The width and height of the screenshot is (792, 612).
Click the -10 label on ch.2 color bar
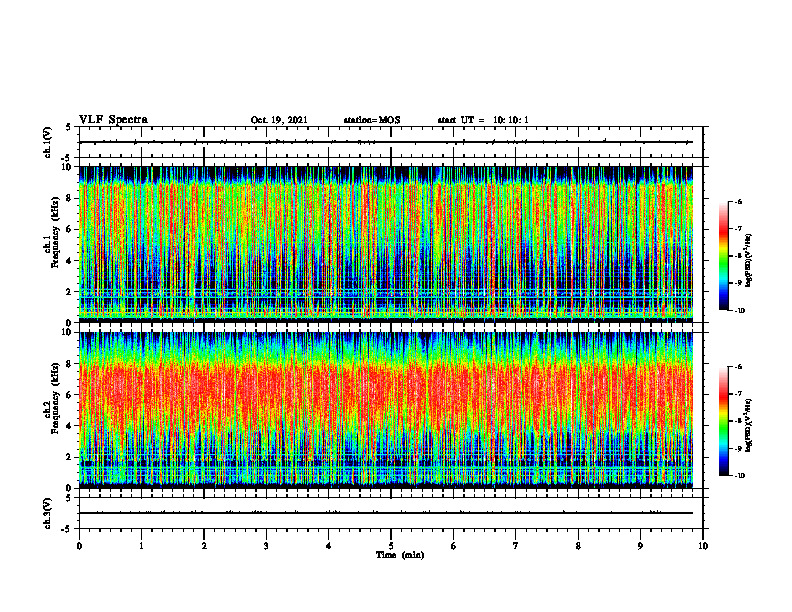coord(738,476)
